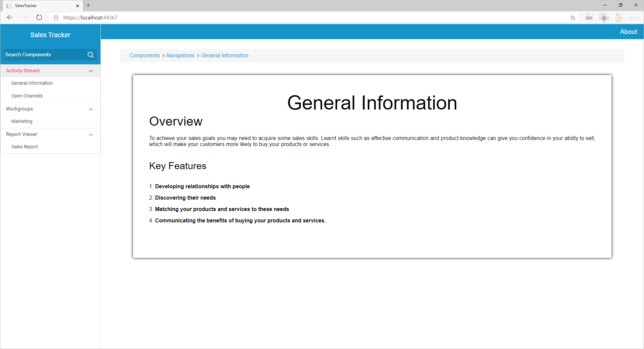Close the SalesTracker browser tab
This screenshot has height=349, width=644.
point(77,6)
